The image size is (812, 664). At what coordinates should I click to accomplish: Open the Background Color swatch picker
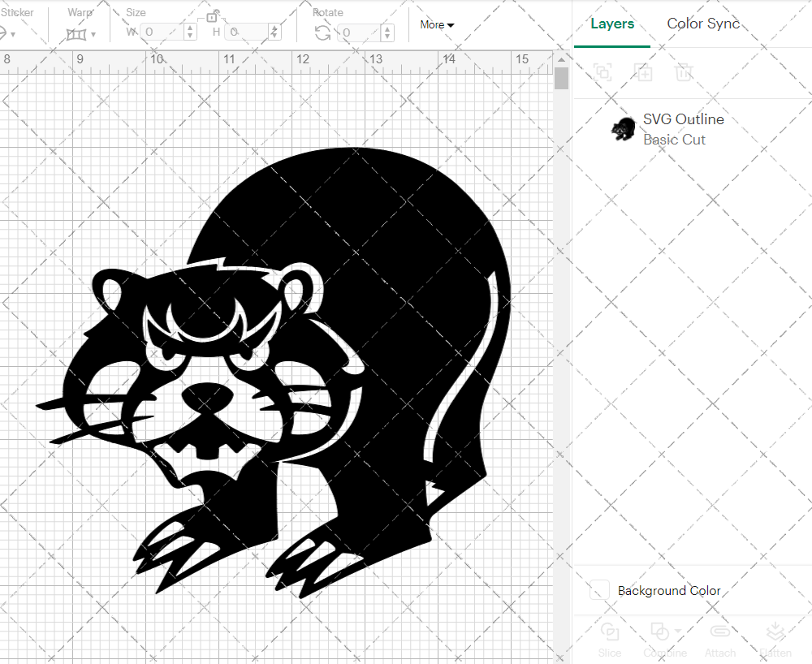[598, 591]
